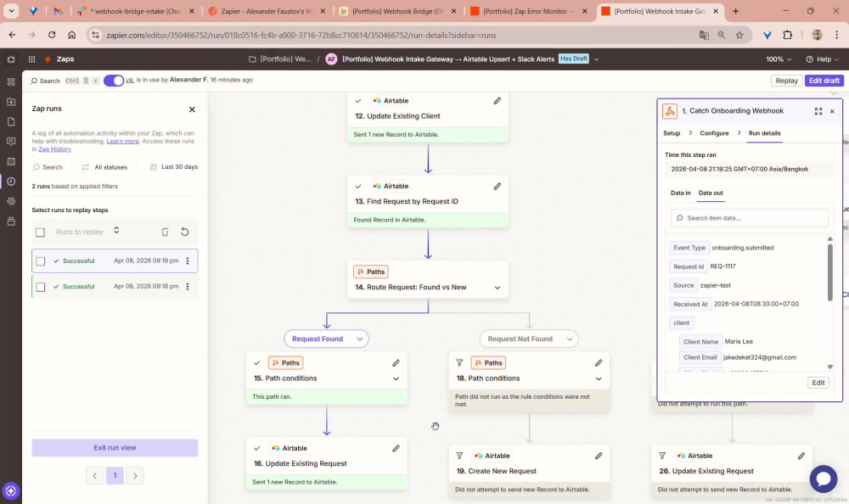
Task: Click the webhook app icon in step panel
Action: click(670, 111)
